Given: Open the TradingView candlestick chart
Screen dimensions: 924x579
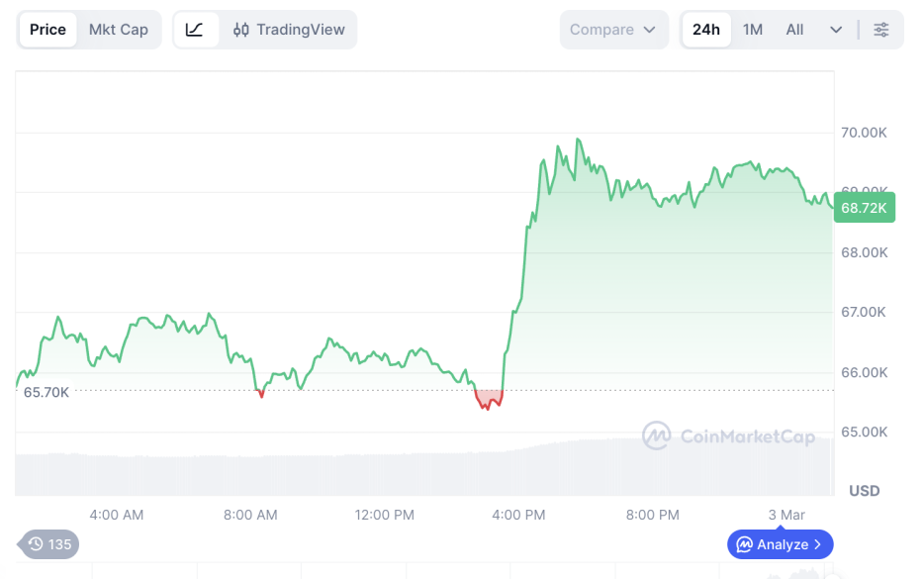Looking at the screenshot, I should click(290, 30).
